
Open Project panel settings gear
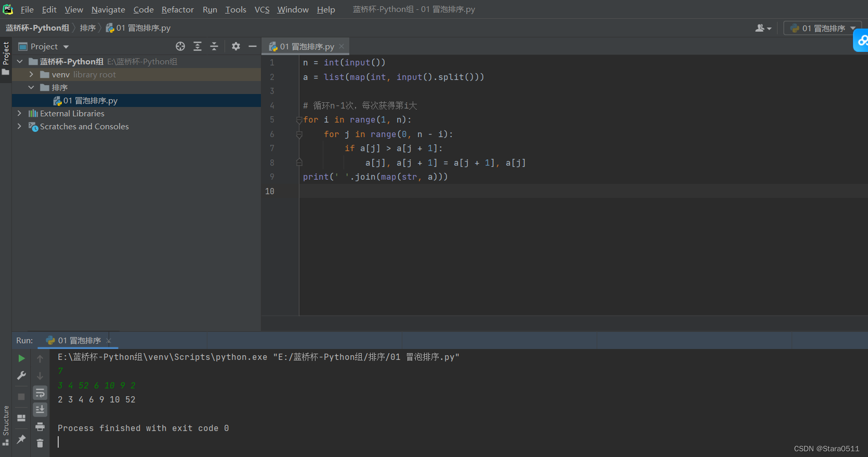point(236,46)
